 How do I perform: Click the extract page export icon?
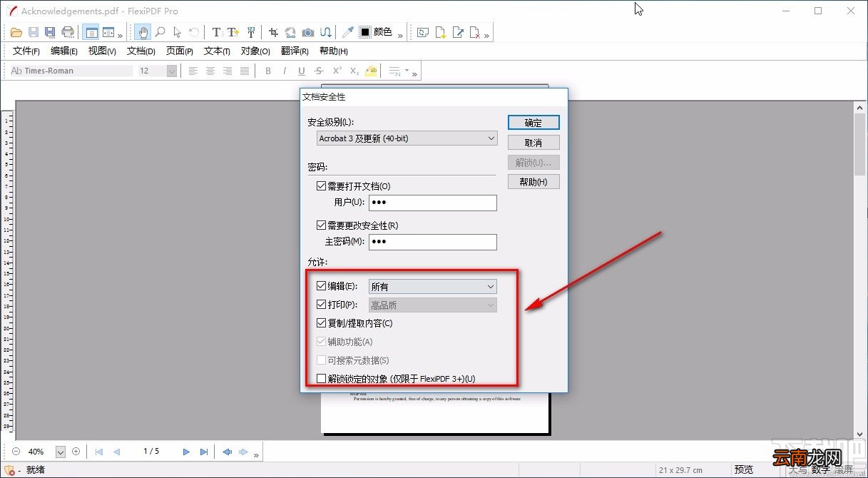click(x=458, y=32)
